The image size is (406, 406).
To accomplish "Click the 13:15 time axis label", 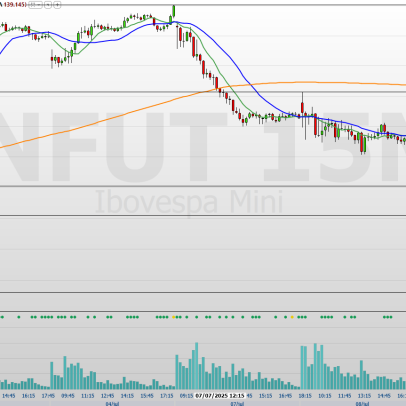I will click(364, 396).
